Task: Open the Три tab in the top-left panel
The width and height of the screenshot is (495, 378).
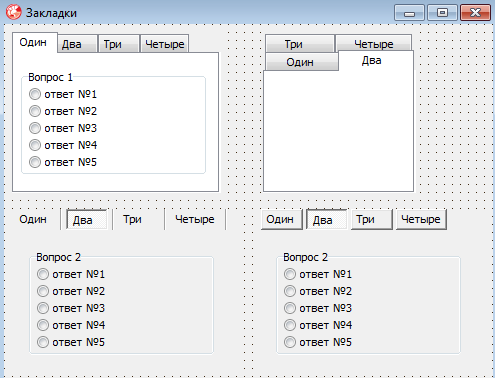Action: point(119,44)
